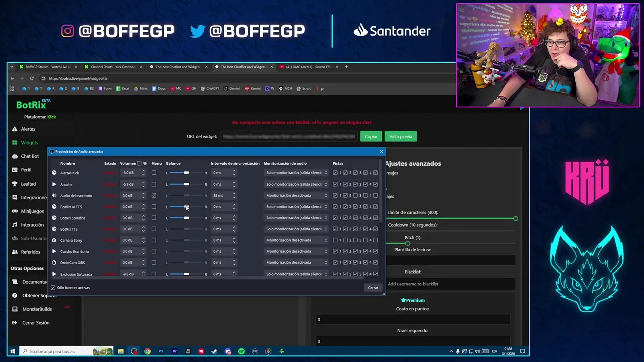This screenshot has height=362, width=644.
Task: Click the Anashe source play icon
Action: pos(54,184)
